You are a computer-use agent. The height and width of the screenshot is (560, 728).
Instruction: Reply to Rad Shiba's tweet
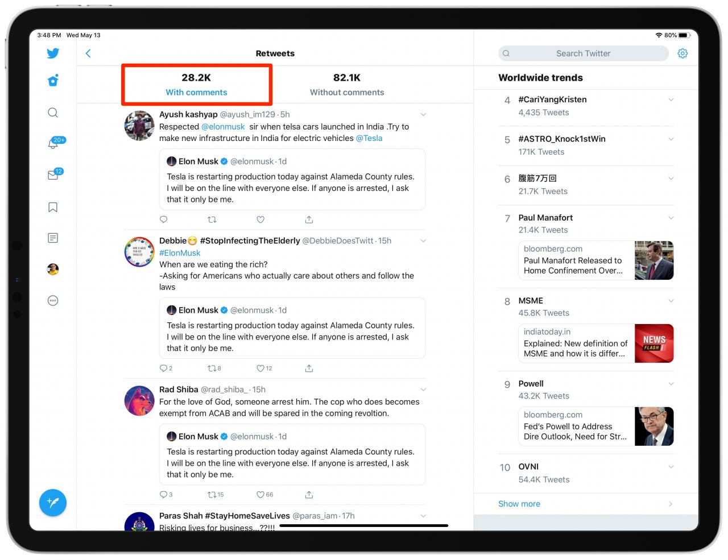pos(166,495)
